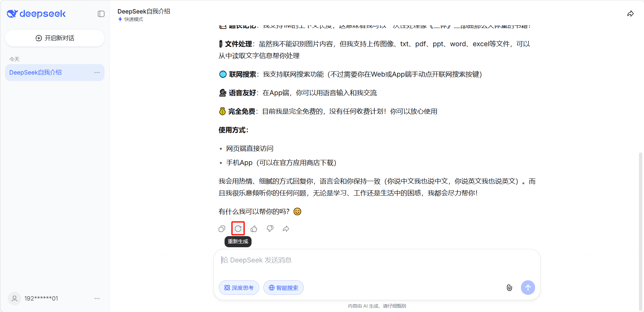Enable the 智能搜索 smart search option
The image size is (644, 312).
click(284, 288)
